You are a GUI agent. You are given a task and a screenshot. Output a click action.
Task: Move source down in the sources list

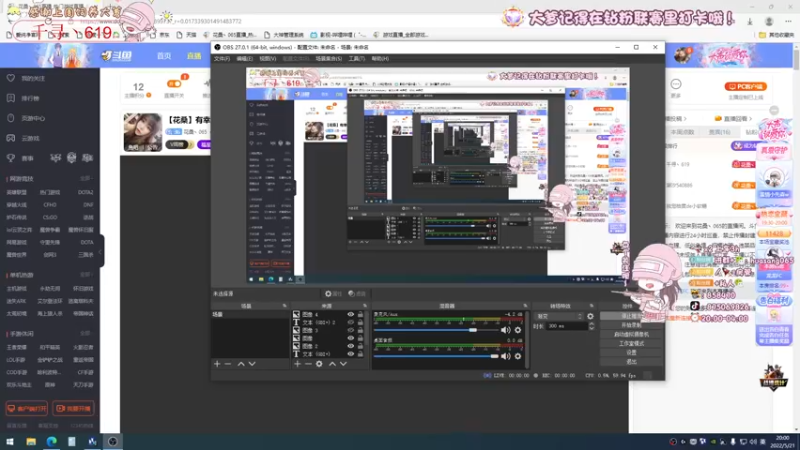point(343,364)
